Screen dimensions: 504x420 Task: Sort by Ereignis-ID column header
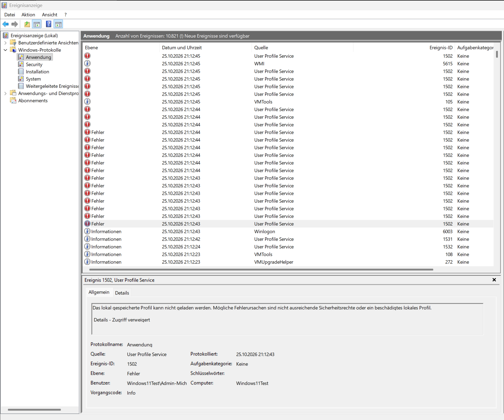tap(441, 48)
